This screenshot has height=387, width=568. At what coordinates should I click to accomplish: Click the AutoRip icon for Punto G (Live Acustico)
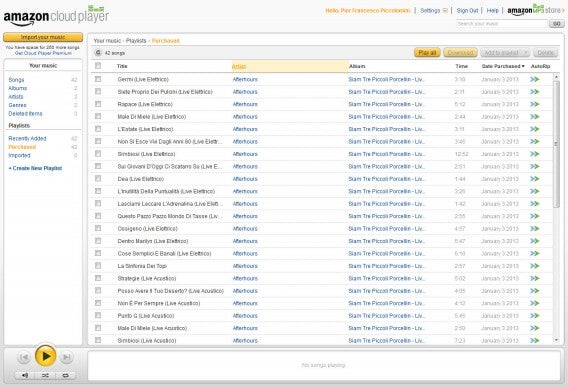pyautogui.click(x=535, y=316)
